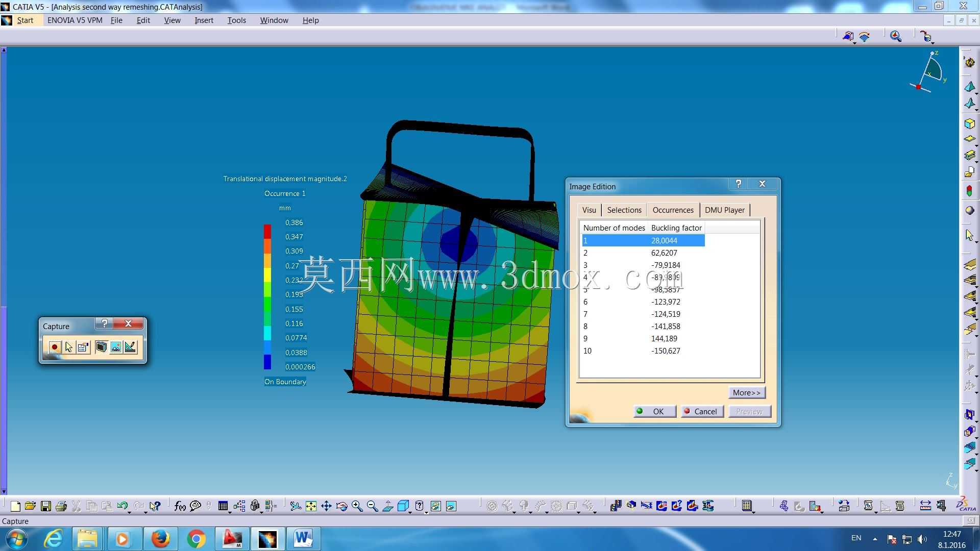The width and height of the screenshot is (980, 551).
Task: Click the Hide/Show icon
Action: (x=435, y=506)
